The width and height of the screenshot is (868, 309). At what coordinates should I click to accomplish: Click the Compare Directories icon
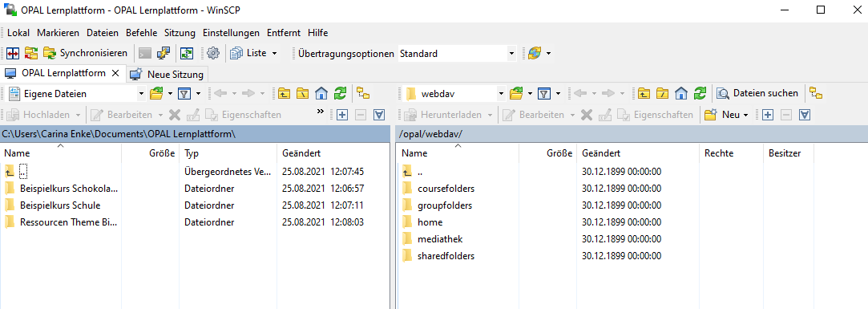coord(14,53)
